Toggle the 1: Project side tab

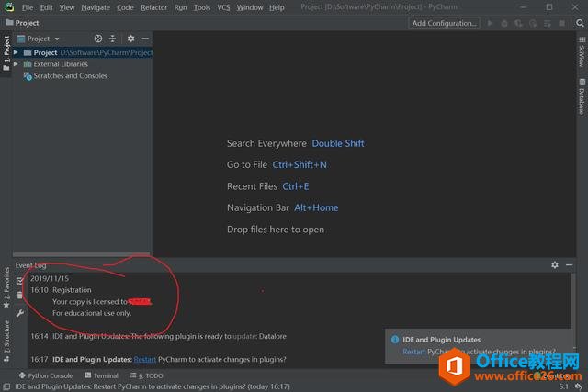[6, 53]
